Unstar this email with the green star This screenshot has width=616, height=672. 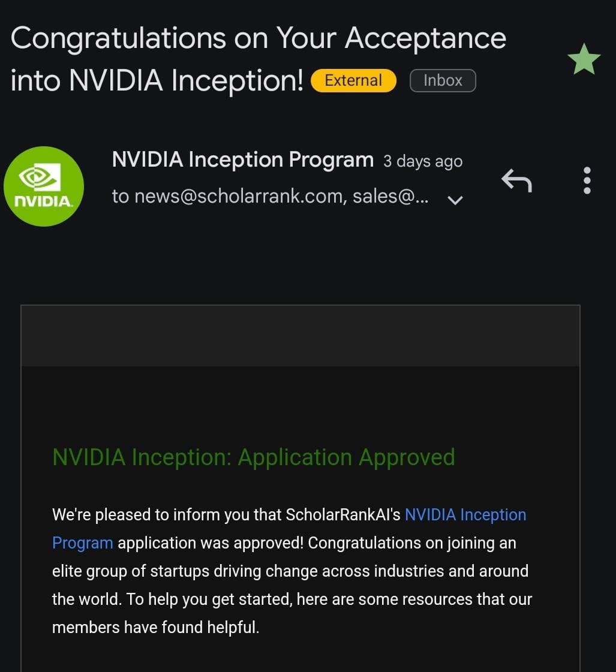click(584, 59)
